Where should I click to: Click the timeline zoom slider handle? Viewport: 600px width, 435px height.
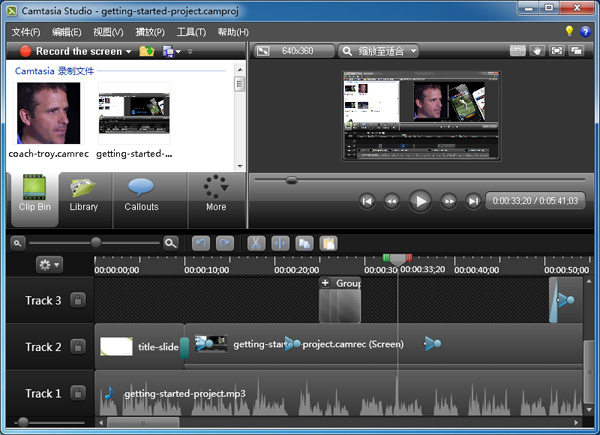click(96, 242)
